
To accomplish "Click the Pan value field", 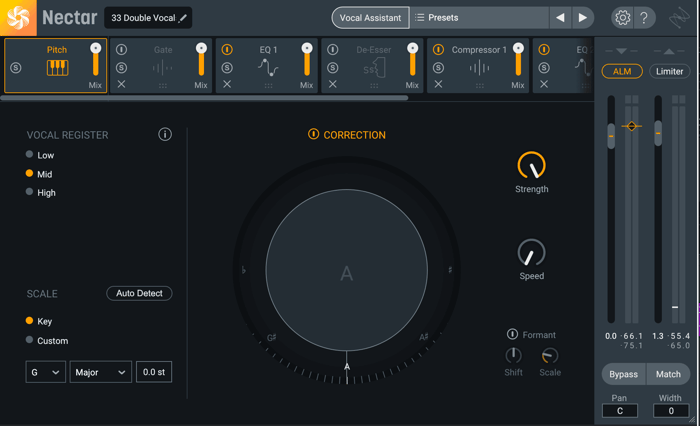I will click(620, 411).
